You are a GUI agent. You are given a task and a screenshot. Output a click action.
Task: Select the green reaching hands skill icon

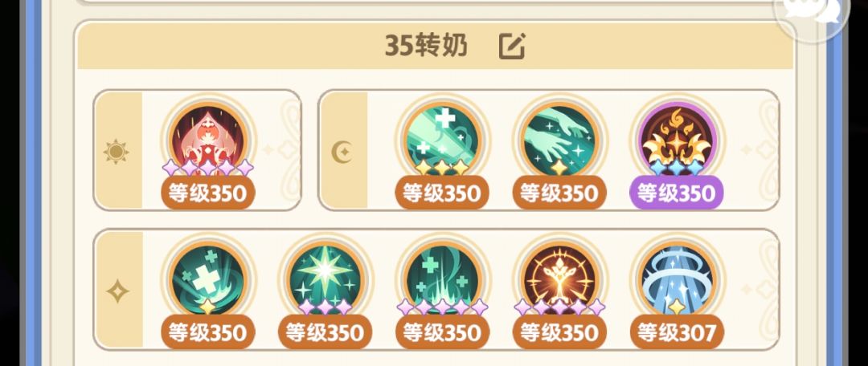pyautogui.click(x=559, y=140)
